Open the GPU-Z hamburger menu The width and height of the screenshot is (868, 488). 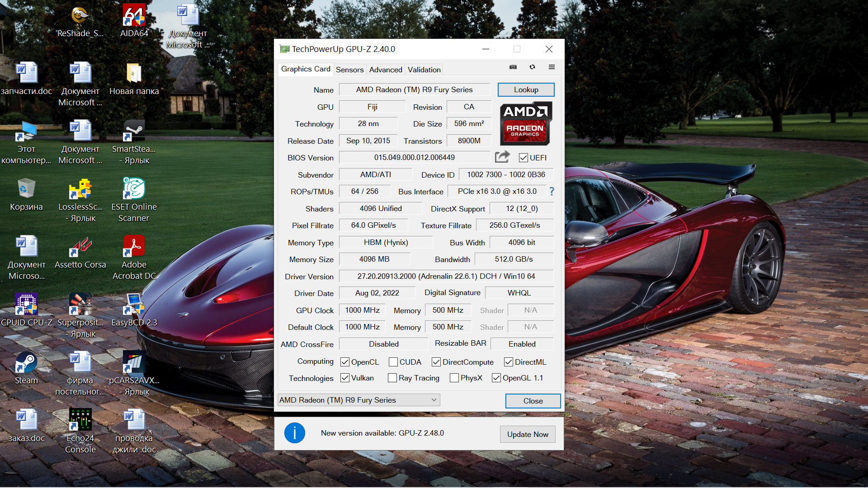coord(552,67)
